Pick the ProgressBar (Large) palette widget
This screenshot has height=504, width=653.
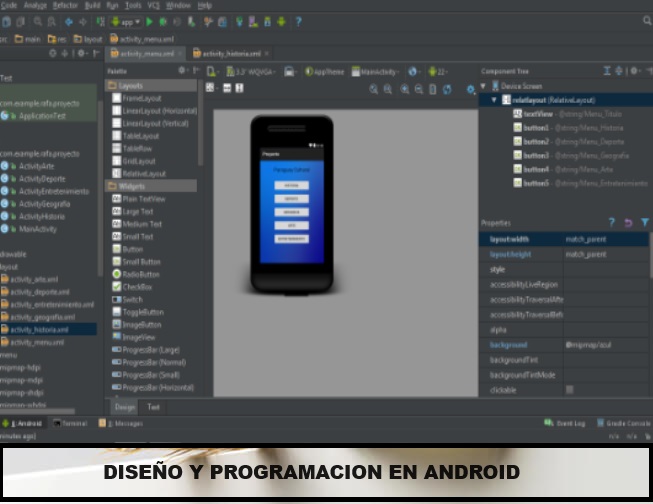click(x=150, y=350)
